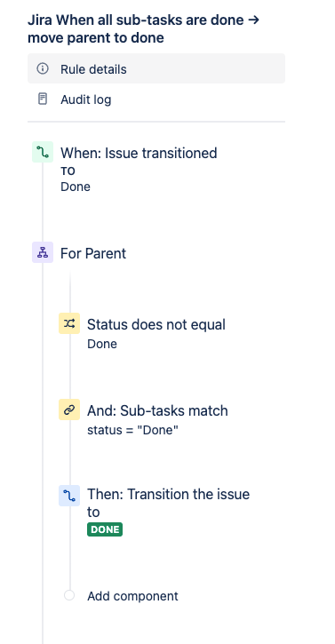Click the Add component link
335x644 pixels.
(132, 596)
